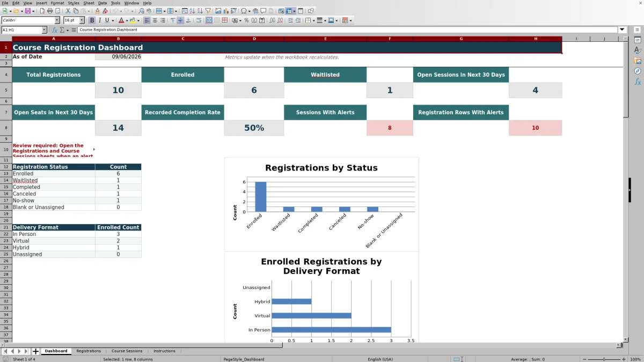The image size is (644, 362).
Task: Open the Format menu
Action: point(57,3)
